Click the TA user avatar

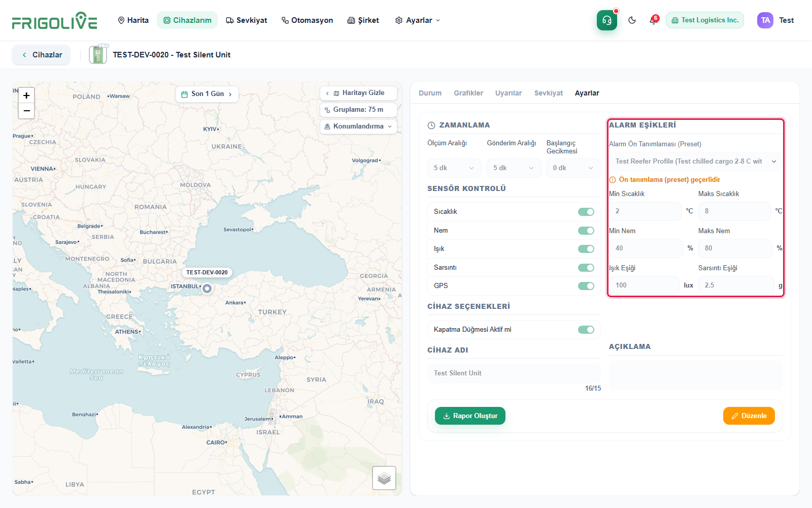(x=765, y=20)
